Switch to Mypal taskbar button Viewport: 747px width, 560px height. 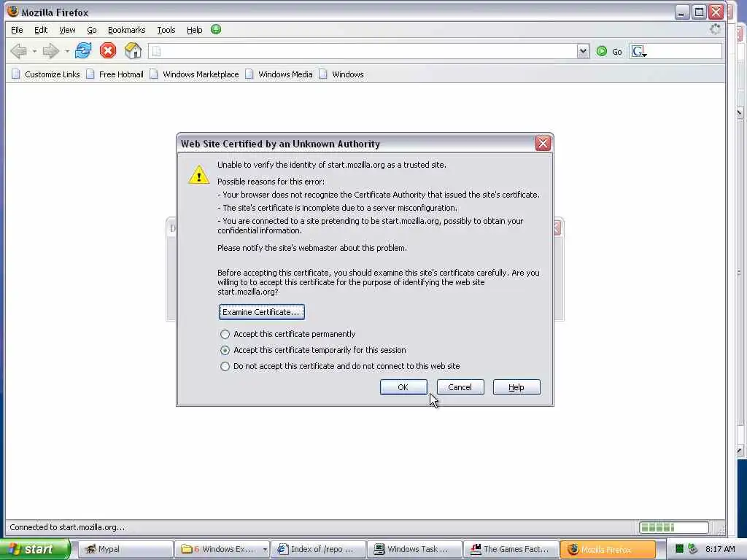[x=125, y=549]
